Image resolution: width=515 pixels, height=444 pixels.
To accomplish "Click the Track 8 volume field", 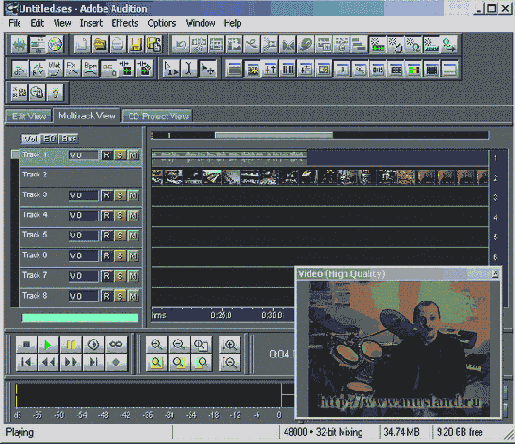I will tap(83, 296).
